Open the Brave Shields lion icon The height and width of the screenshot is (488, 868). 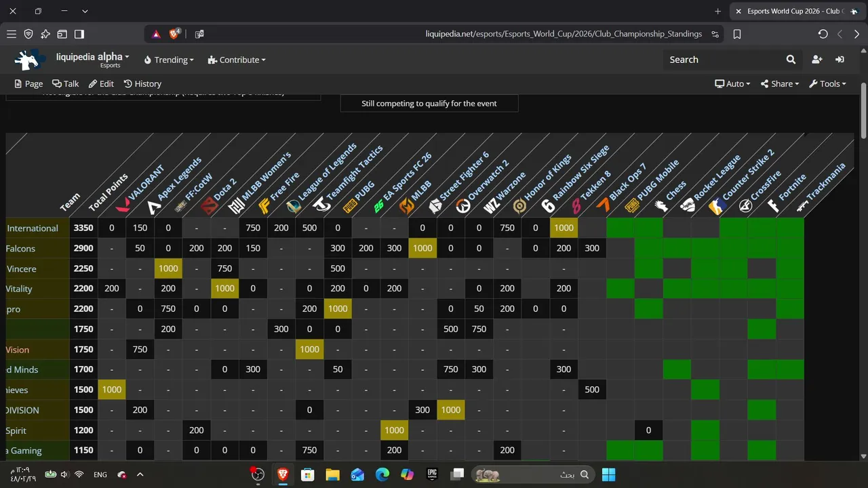click(176, 33)
